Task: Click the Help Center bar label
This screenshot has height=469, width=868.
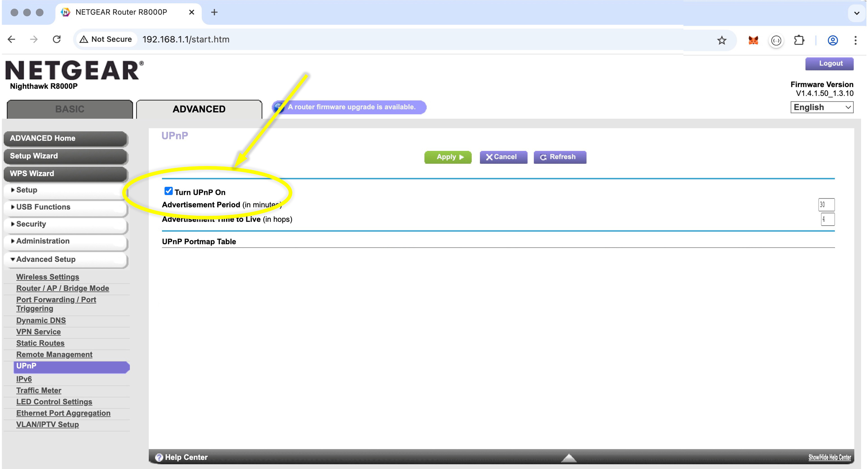Action: 186,457
